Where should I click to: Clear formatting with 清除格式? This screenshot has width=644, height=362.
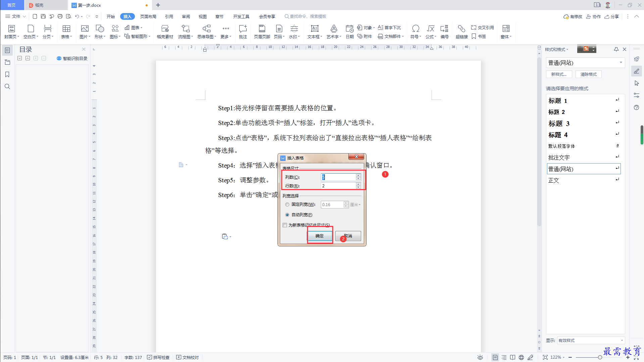pos(589,74)
